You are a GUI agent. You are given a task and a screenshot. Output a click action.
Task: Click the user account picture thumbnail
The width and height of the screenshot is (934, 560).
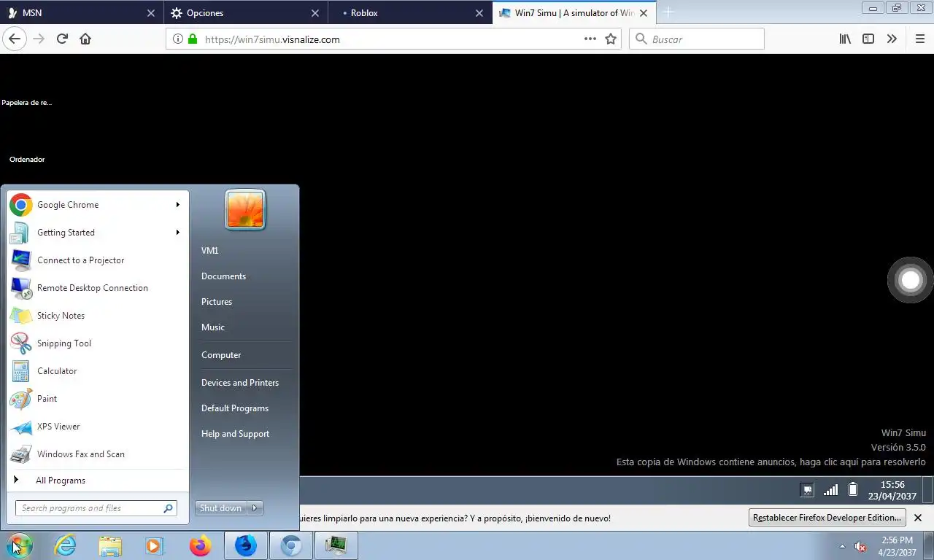pos(245,210)
